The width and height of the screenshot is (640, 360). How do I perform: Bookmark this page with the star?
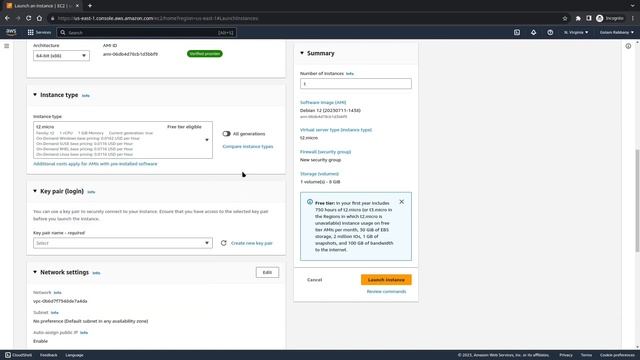point(565,18)
